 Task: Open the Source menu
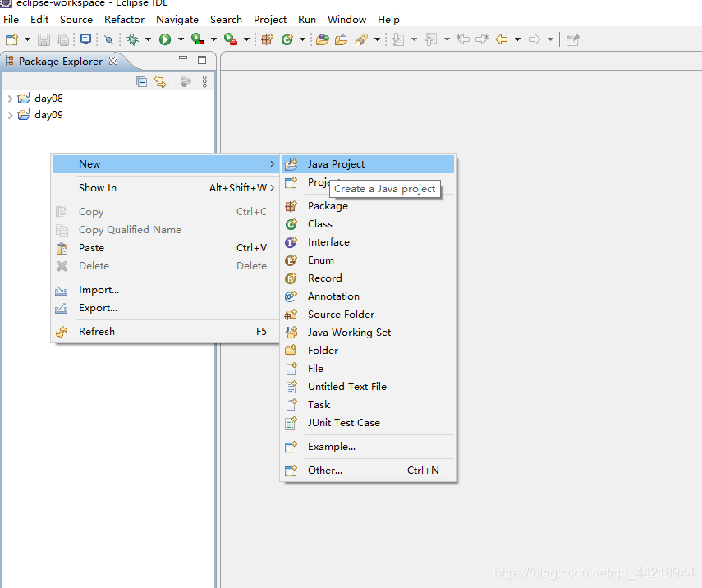(76, 20)
